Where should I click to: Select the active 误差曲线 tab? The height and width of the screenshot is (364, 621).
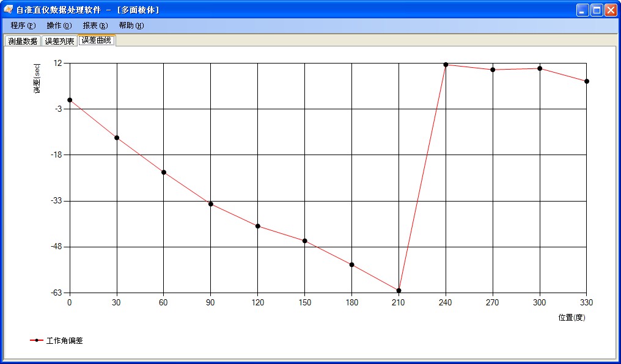click(x=96, y=41)
